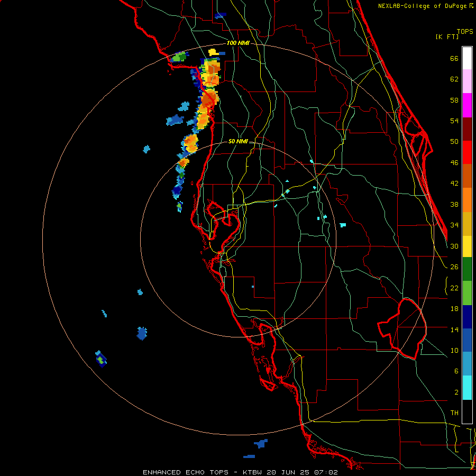Click the magenta legend swatch

coord(467,105)
